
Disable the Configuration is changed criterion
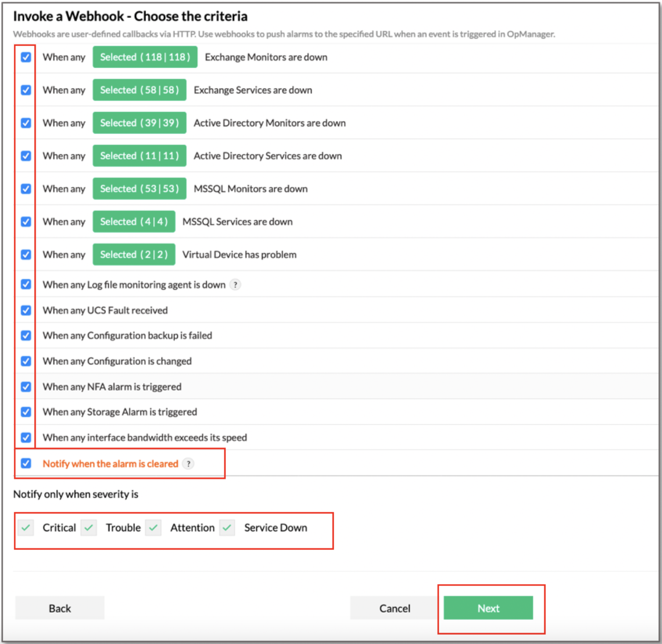(x=26, y=361)
